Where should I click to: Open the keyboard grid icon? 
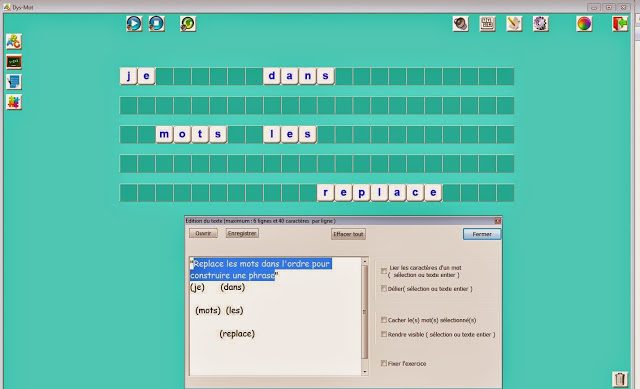[487, 24]
